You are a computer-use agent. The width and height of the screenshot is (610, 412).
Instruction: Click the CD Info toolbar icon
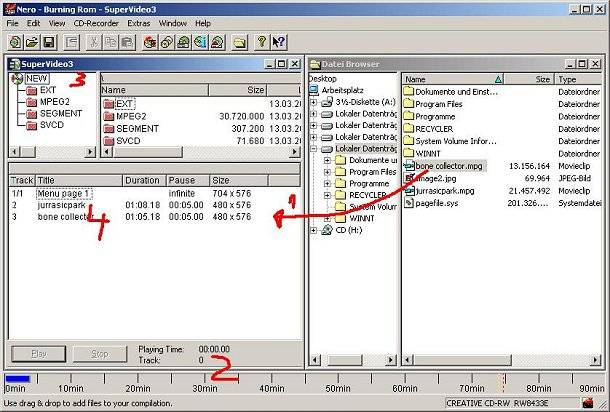click(x=200, y=42)
